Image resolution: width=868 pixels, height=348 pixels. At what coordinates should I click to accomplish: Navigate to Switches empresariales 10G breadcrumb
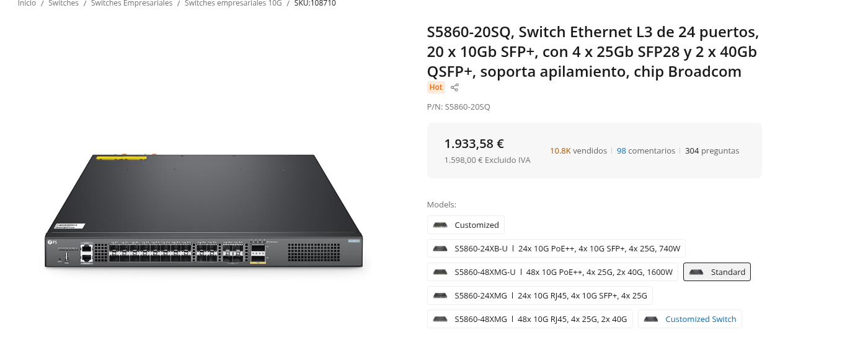pos(233,4)
